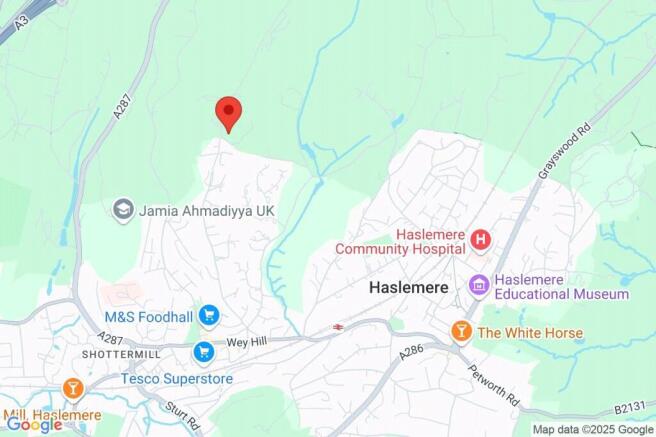Open the Haslemere Educational Museum icon

[479, 286]
